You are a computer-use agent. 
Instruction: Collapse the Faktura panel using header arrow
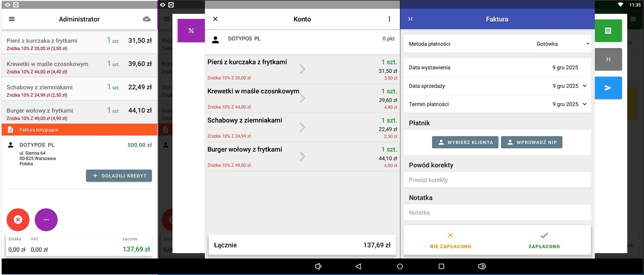(x=410, y=19)
